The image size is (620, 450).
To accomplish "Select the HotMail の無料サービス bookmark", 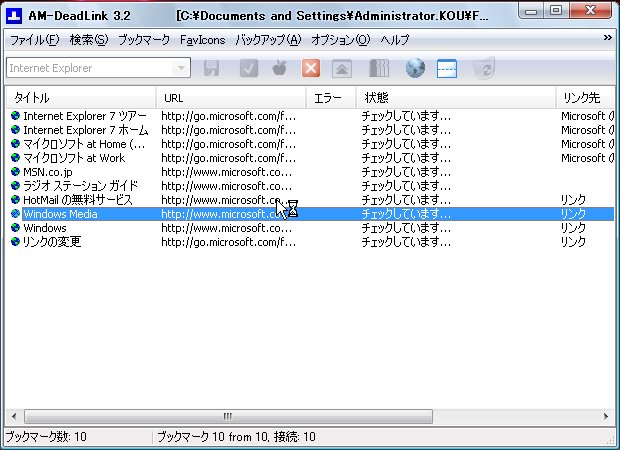I will click(x=78, y=200).
